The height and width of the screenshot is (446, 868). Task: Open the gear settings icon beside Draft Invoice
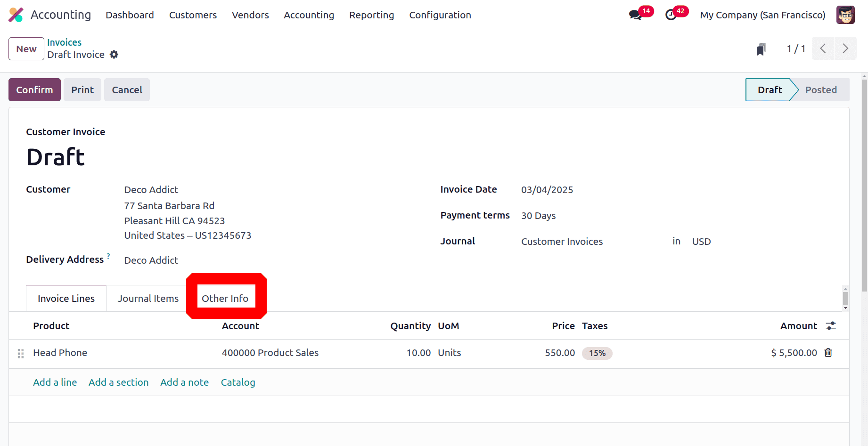pyautogui.click(x=114, y=54)
